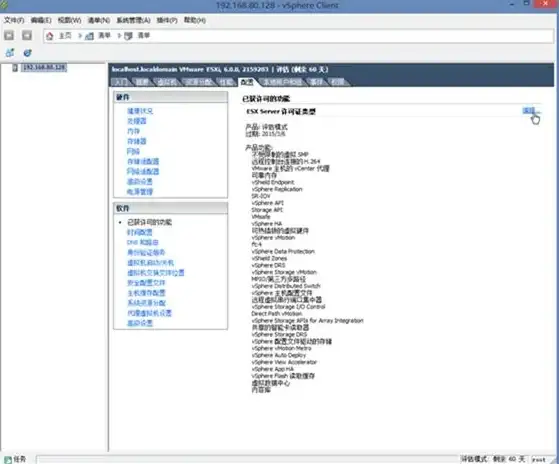Open the 网络适配器 link
559x464 pixels.
143,171
